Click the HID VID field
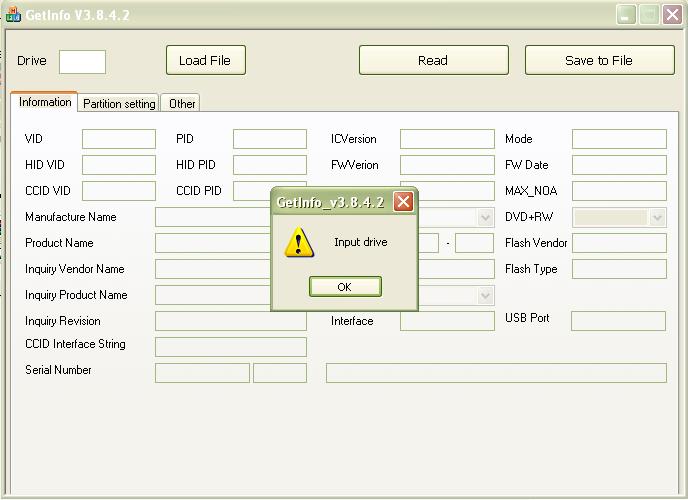 (119, 165)
